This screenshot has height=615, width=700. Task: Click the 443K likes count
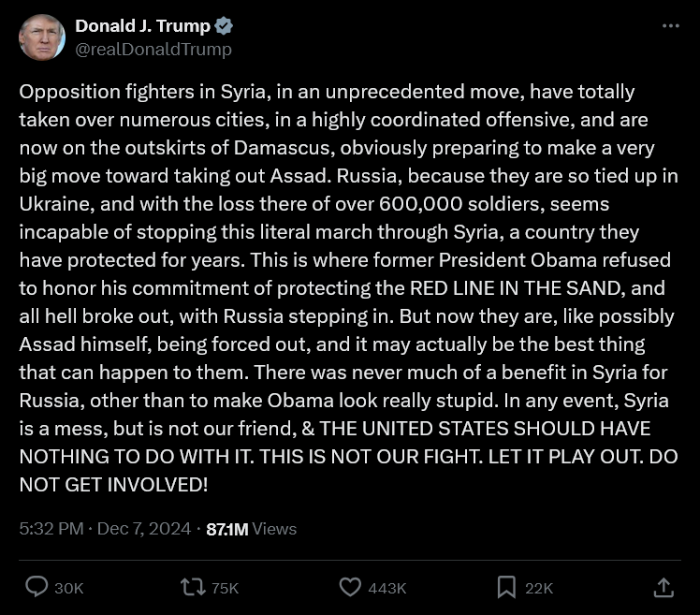pos(386,588)
